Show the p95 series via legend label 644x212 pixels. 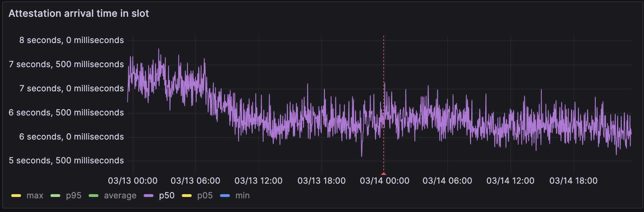[74, 196]
